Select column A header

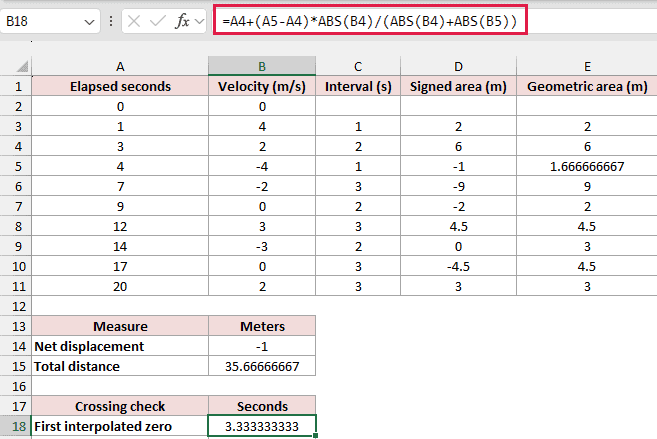point(120,66)
